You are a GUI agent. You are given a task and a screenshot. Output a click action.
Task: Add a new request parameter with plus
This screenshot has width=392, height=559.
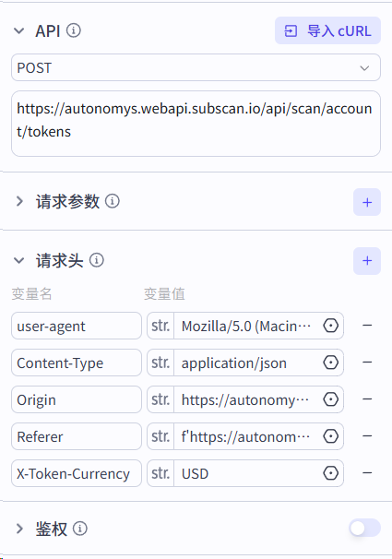(x=367, y=202)
